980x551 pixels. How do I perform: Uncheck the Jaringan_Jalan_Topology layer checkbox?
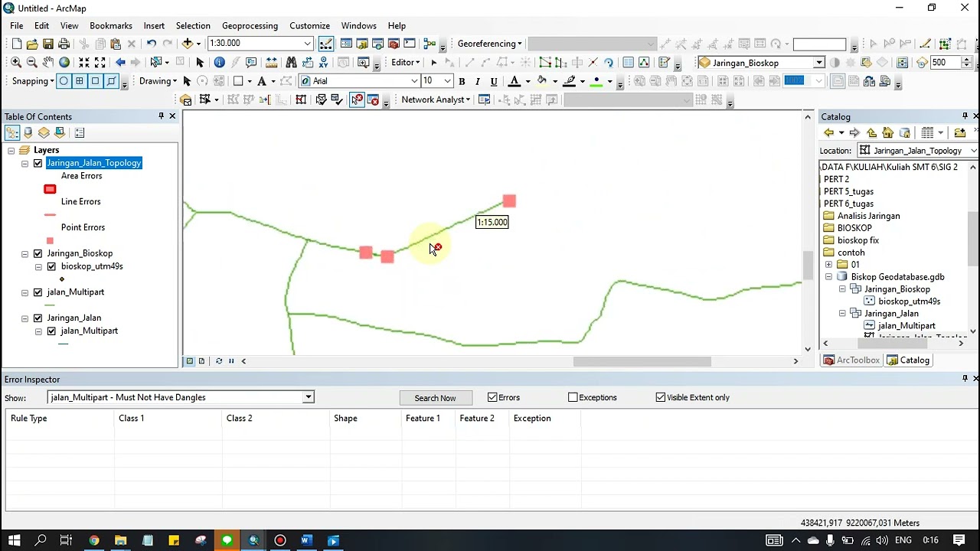[x=38, y=163]
